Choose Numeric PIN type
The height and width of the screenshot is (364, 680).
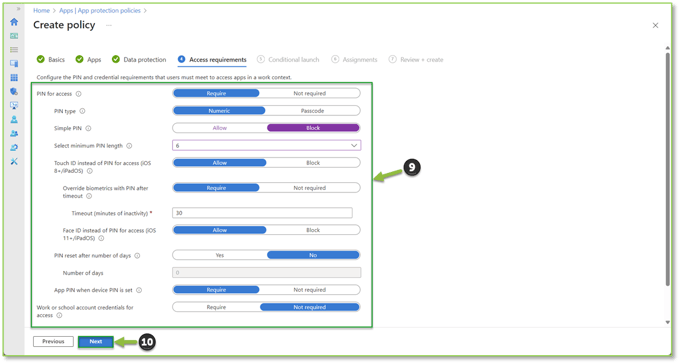[219, 111]
